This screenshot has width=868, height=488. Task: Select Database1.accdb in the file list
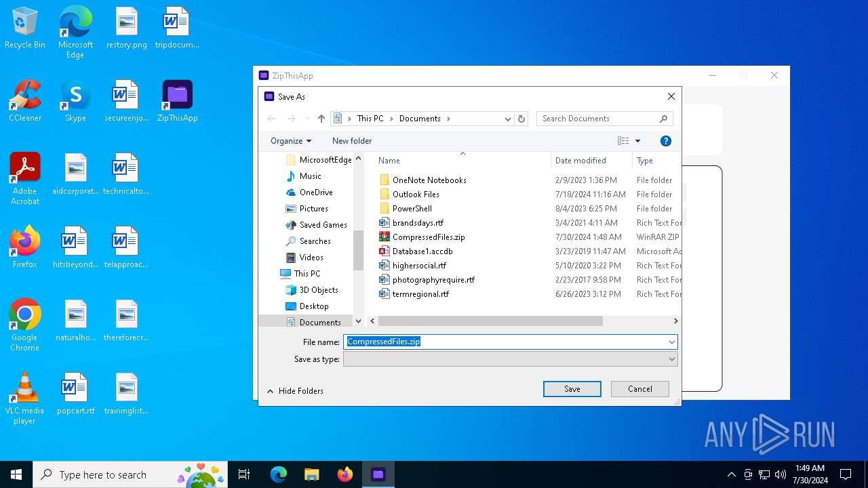[422, 251]
